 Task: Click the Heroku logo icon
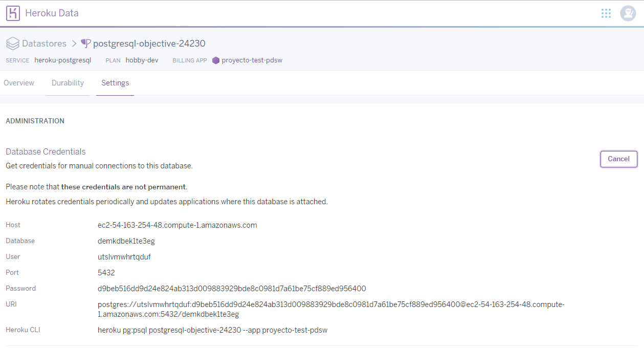tap(13, 13)
